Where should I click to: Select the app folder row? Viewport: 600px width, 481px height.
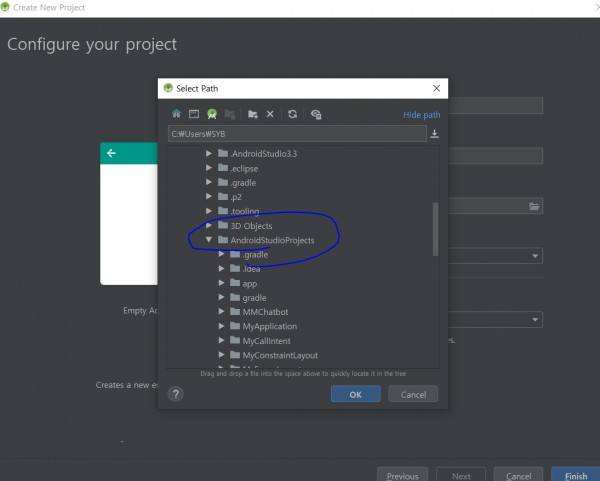(243, 284)
